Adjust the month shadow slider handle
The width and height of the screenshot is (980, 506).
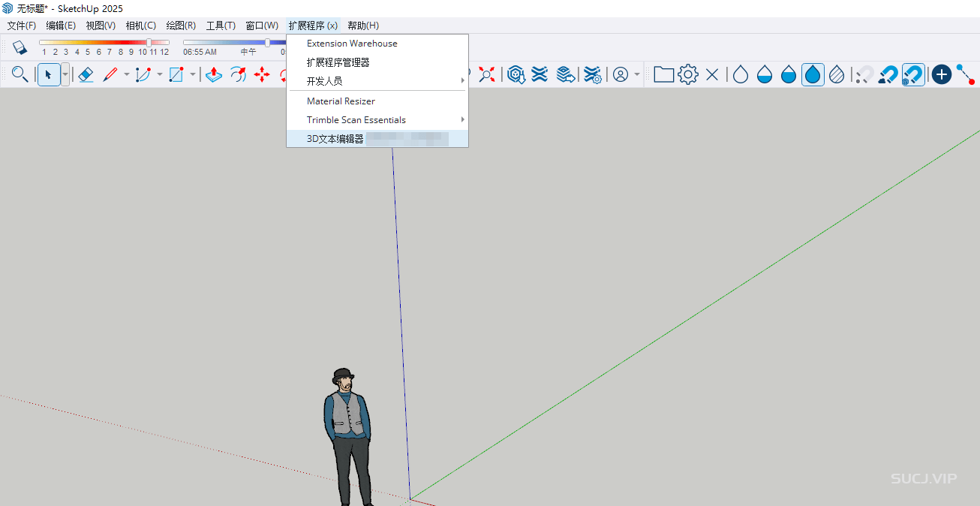pyautogui.click(x=149, y=43)
